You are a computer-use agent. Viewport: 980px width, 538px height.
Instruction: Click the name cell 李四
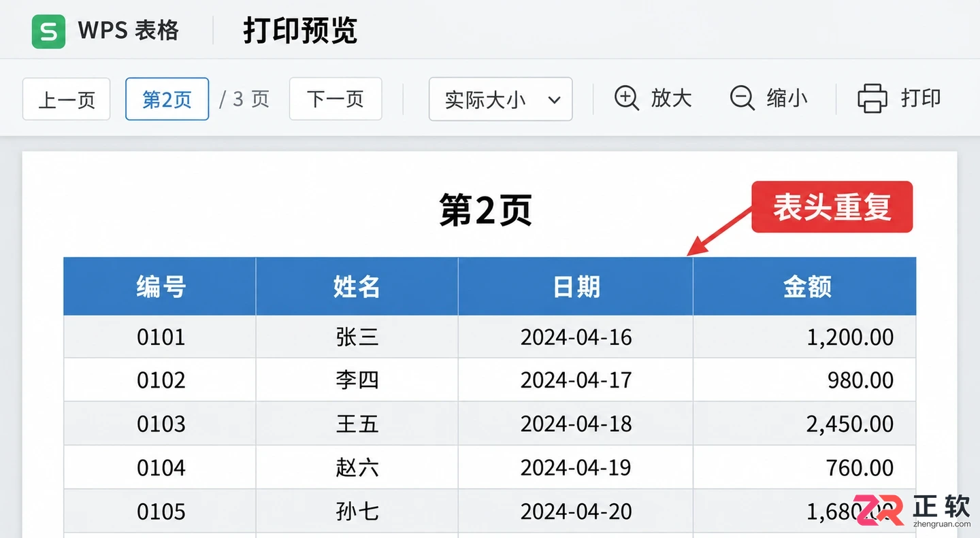[x=357, y=380]
